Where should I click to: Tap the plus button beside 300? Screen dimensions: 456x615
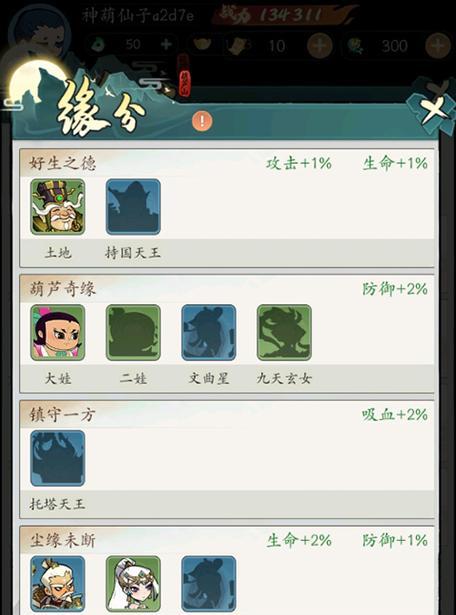tap(438, 45)
